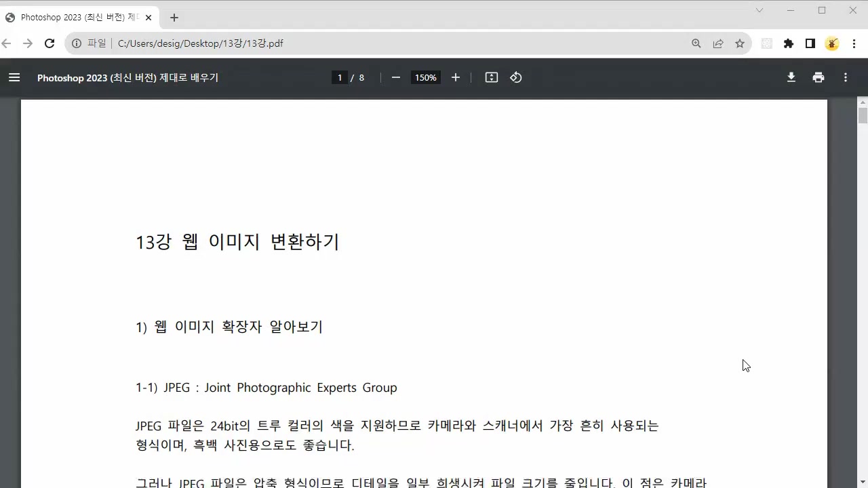
Task: Select the fit to page icon
Action: pos(491,77)
